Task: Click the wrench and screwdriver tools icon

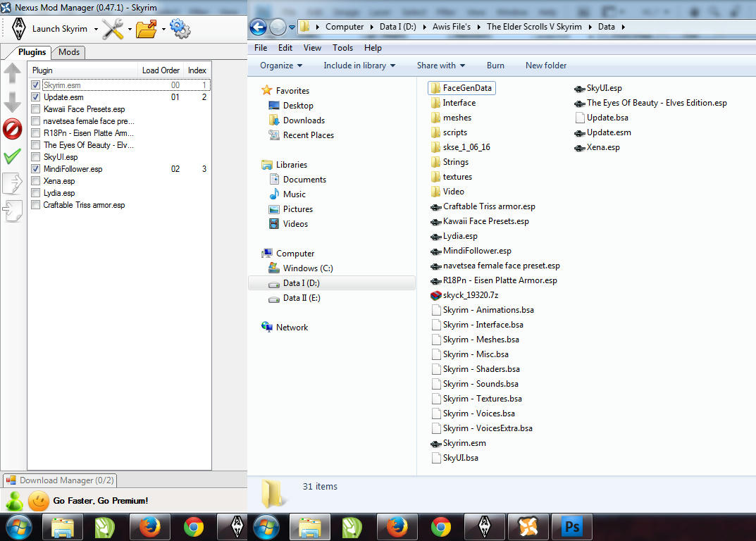Action: click(113, 29)
